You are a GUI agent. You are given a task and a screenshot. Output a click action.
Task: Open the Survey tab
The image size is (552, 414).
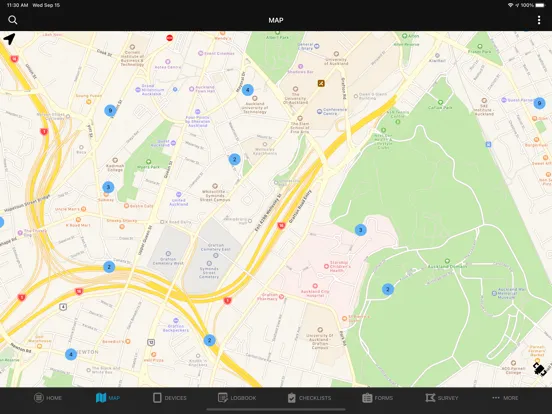tap(442, 398)
